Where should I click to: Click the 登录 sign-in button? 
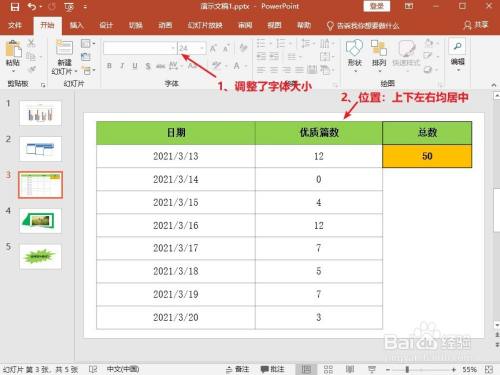coord(376,6)
